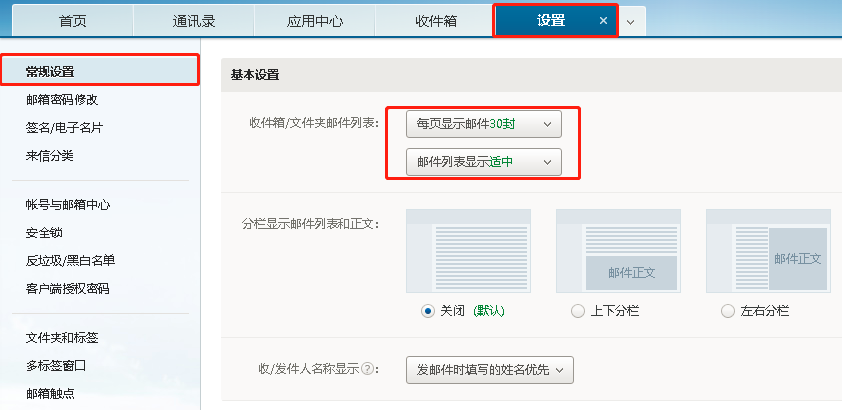Open the tab overflow chevron dropdown
842x410 pixels.
(x=631, y=21)
